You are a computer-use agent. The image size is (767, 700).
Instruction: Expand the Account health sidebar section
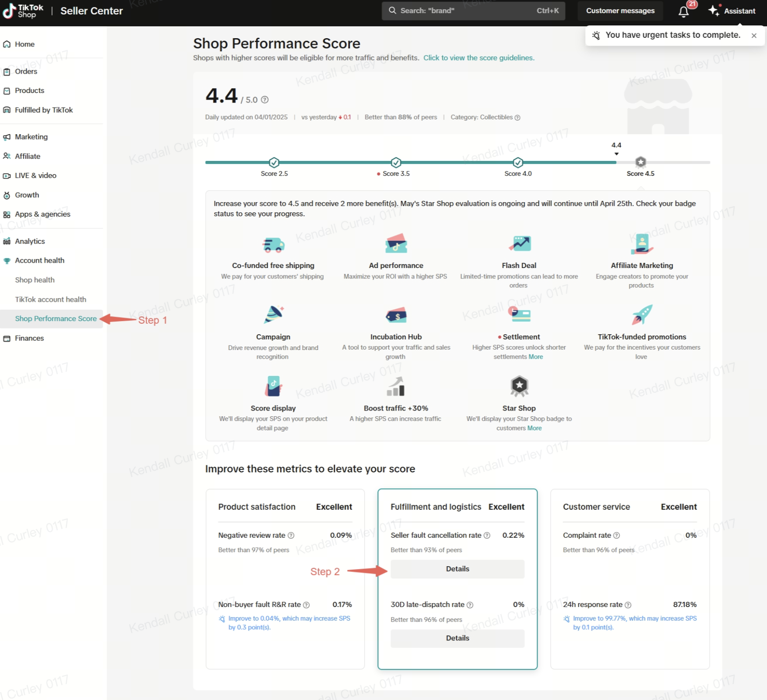tap(39, 261)
